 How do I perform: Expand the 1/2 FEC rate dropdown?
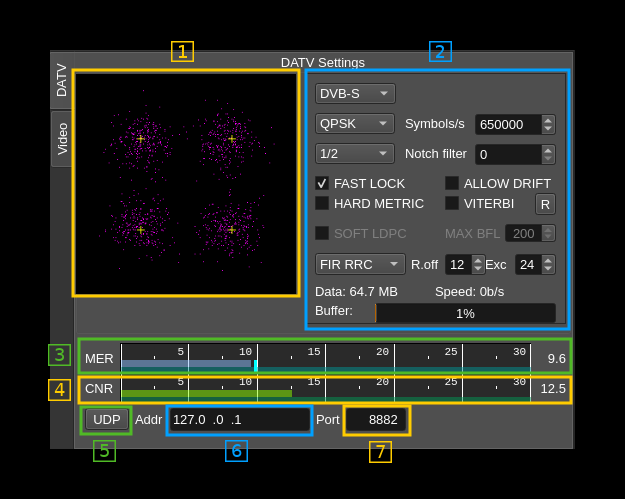pyautogui.click(x=355, y=154)
